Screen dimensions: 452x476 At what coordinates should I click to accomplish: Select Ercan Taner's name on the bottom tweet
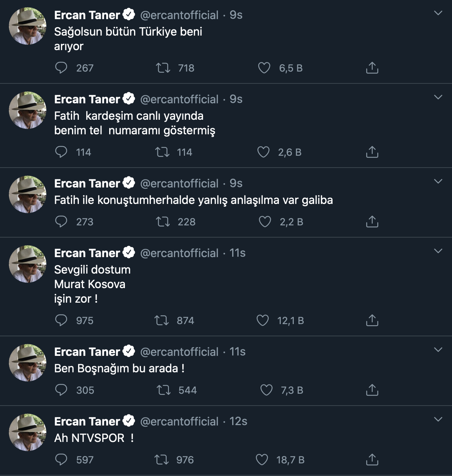coord(87,421)
